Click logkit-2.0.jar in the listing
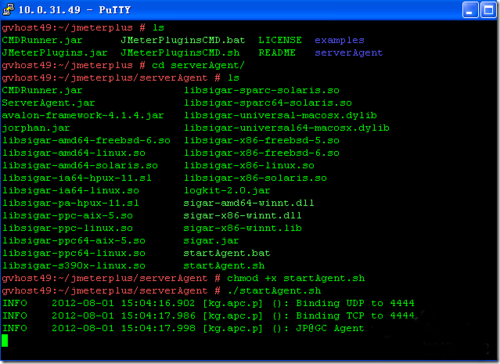Viewport: 500px width, 364px height. 227,191
